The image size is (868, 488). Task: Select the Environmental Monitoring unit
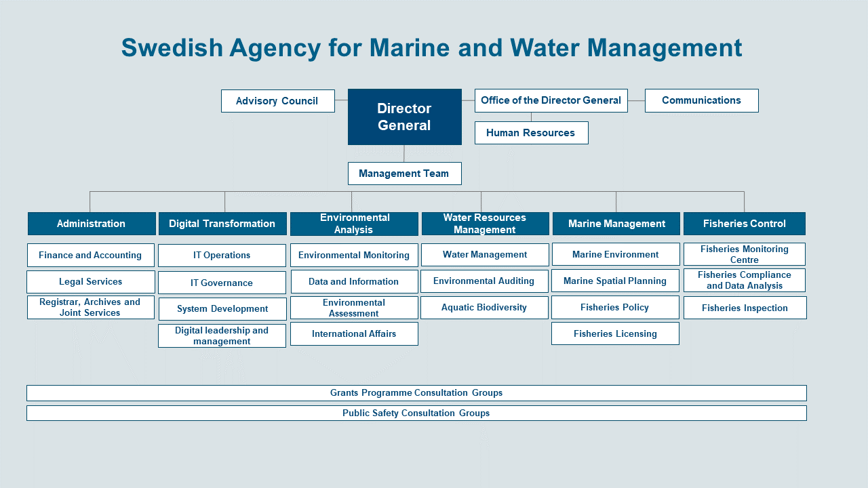pos(354,256)
